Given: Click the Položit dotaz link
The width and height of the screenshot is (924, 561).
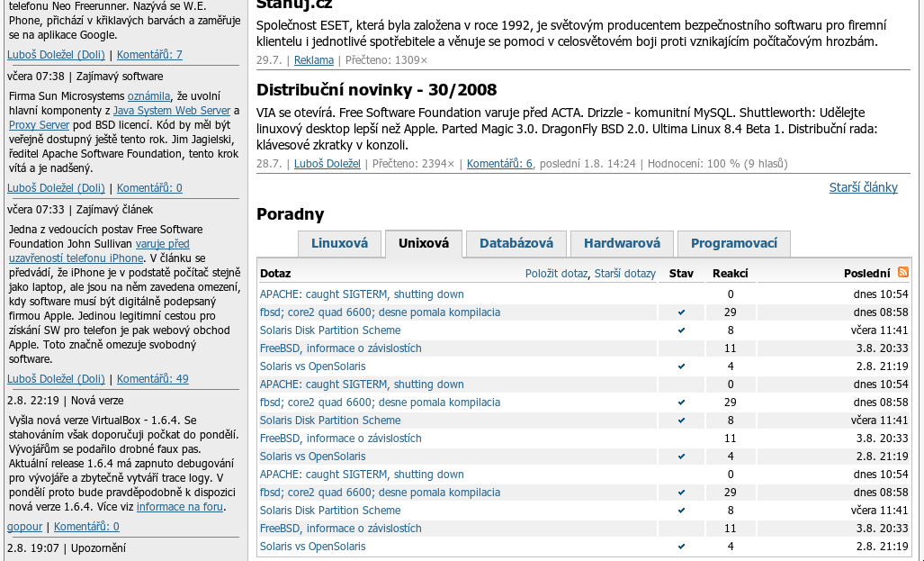Looking at the screenshot, I should click(556, 274).
